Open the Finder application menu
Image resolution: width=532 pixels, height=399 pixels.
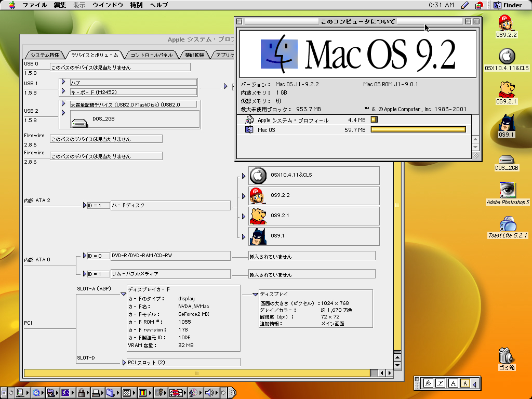(x=508, y=5)
